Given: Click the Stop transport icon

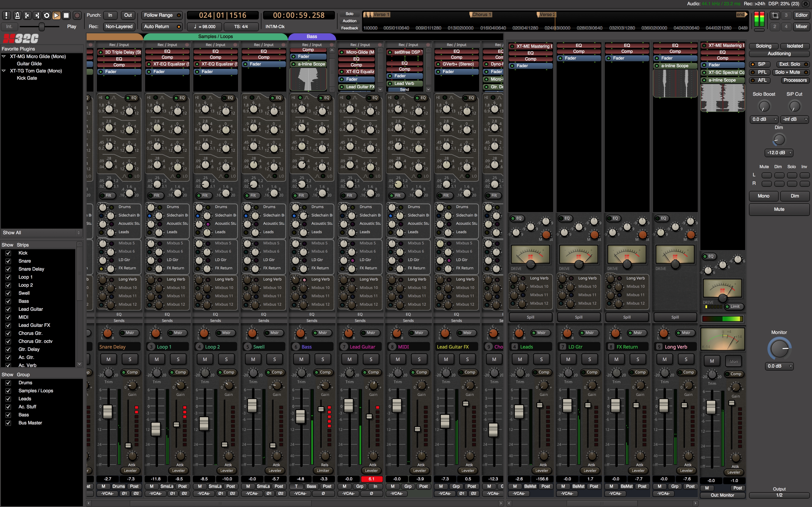Looking at the screenshot, I should point(66,15).
